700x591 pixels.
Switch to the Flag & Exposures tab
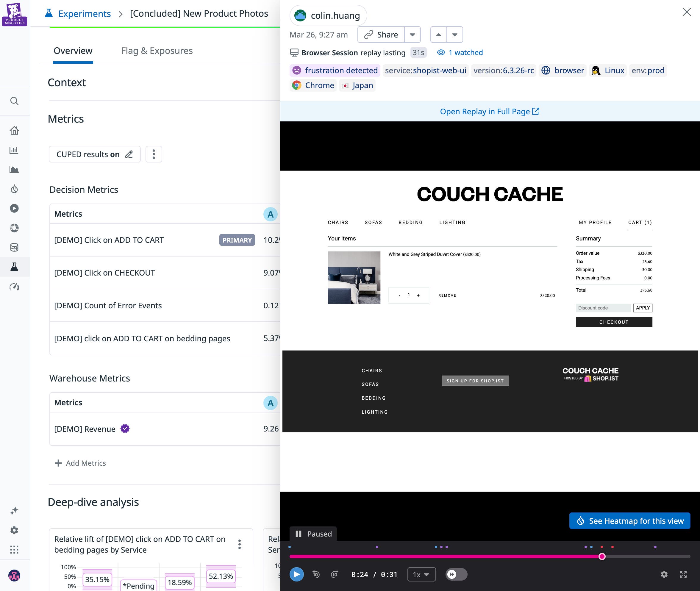[157, 51]
